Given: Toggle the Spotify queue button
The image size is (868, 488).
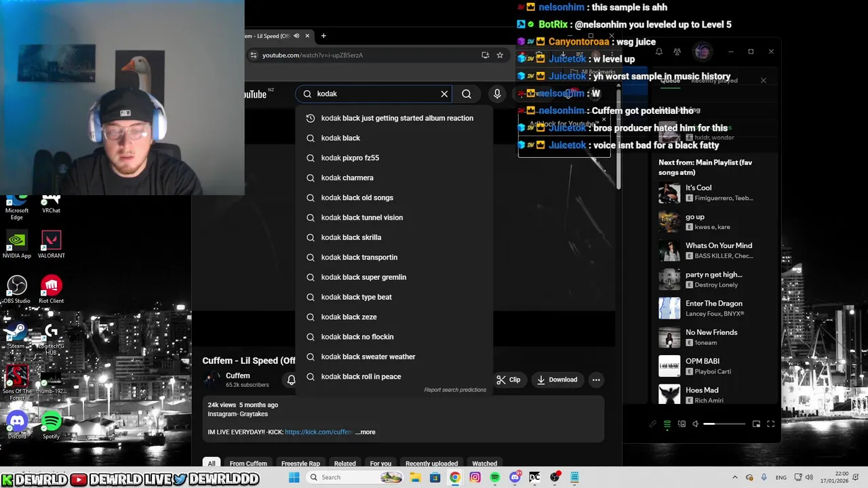Looking at the screenshot, I should coord(667,424).
